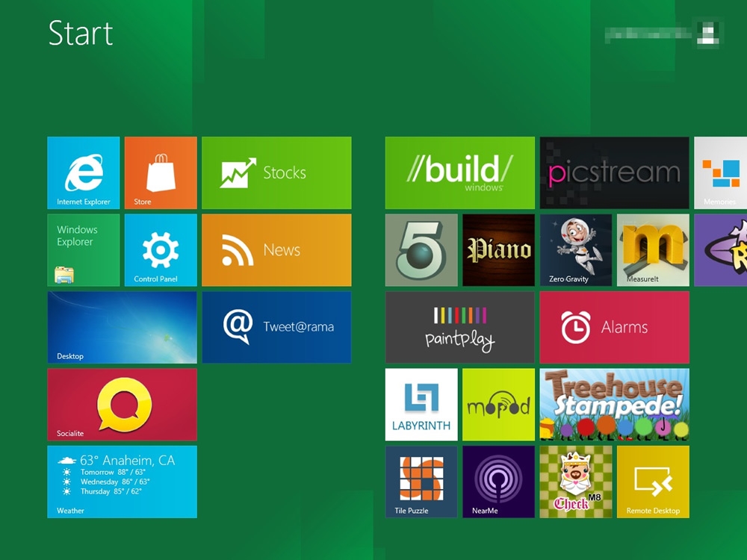Screen dimensions: 747x560
Task: Launch the NearMe tile
Action: click(498, 482)
